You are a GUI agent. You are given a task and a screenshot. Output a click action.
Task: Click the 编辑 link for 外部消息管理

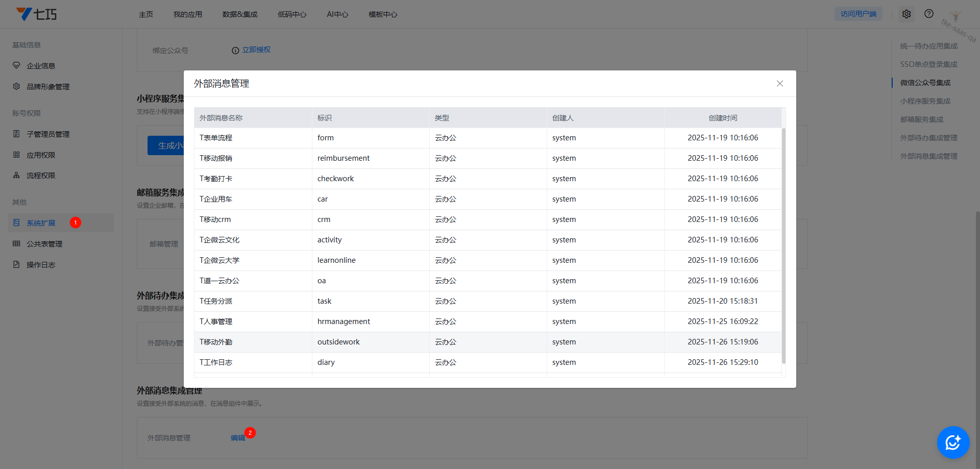point(237,438)
